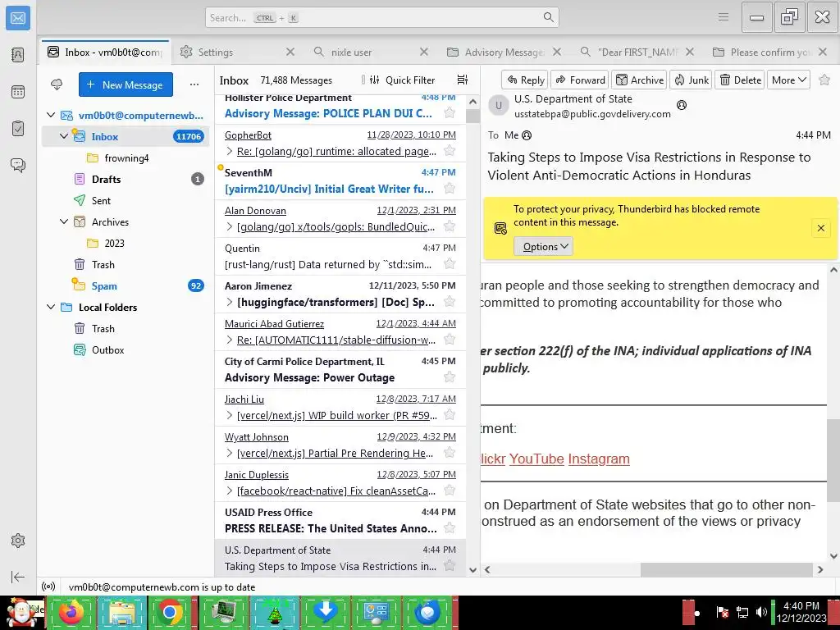Open the Tasks space icon

(18, 129)
